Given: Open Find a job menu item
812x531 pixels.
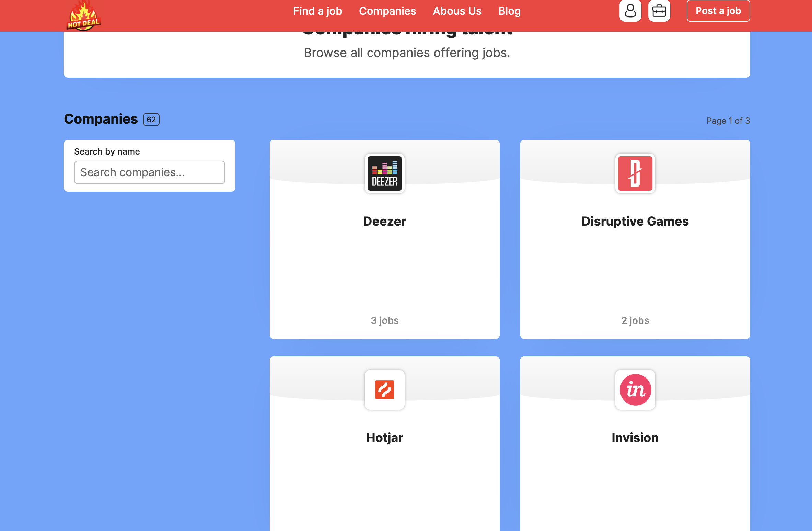Looking at the screenshot, I should (317, 11).
